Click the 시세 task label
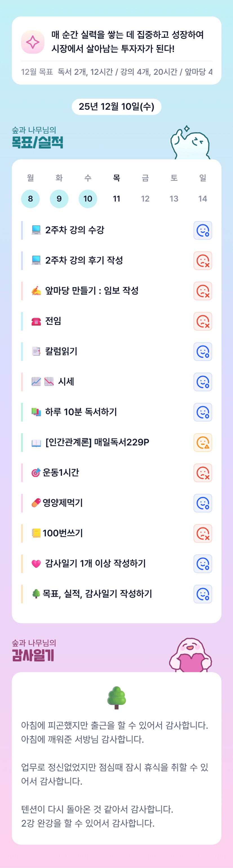 click(x=66, y=382)
